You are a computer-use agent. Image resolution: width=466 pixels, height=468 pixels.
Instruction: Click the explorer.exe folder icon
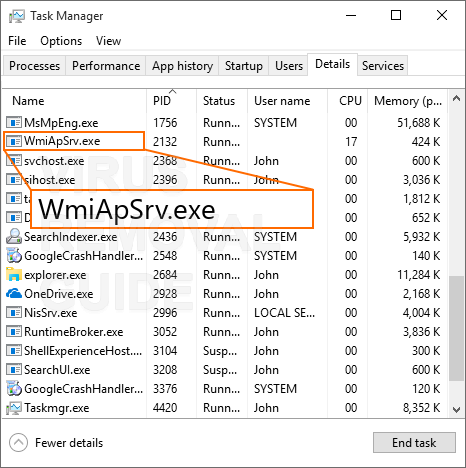point(14,274)
